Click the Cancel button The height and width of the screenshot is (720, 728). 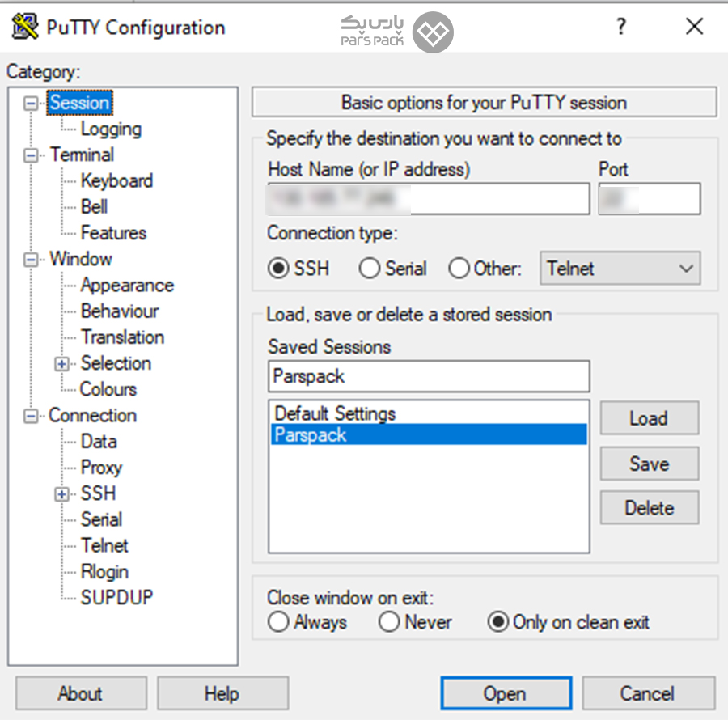click(x=648, y=693)
